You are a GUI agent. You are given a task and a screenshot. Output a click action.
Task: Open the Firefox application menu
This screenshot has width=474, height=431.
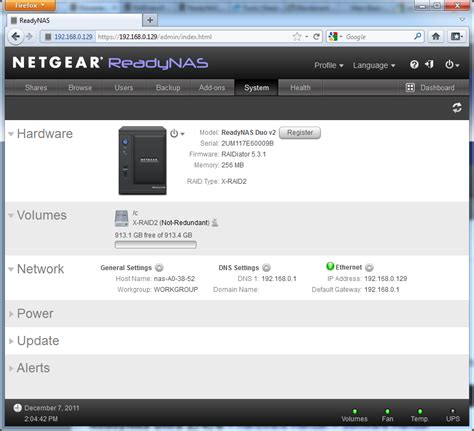tap(30, 5)
